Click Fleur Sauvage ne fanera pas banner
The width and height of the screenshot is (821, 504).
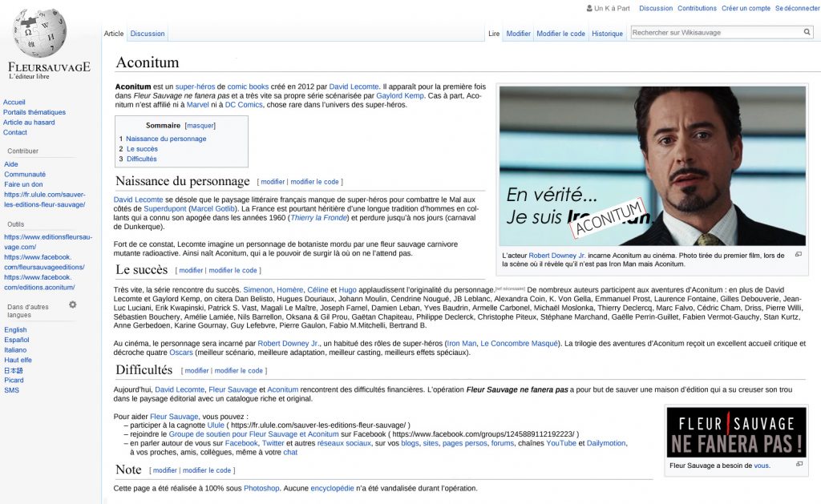[x=736, y=433]
